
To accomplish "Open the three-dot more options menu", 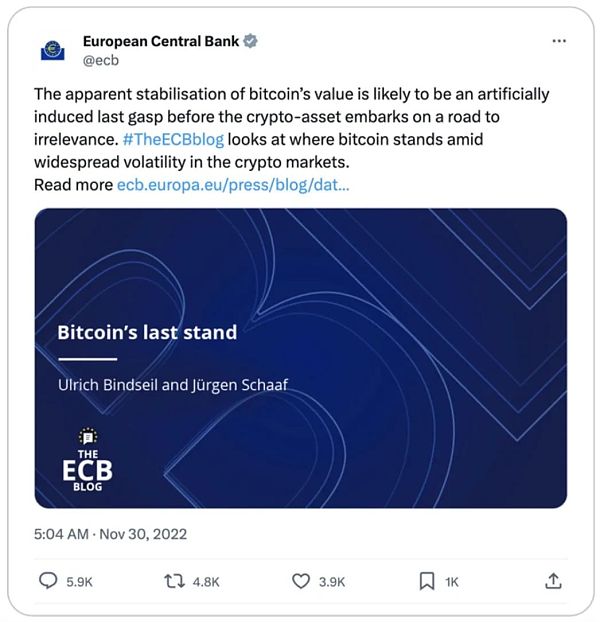I will [x=559, y=41].
